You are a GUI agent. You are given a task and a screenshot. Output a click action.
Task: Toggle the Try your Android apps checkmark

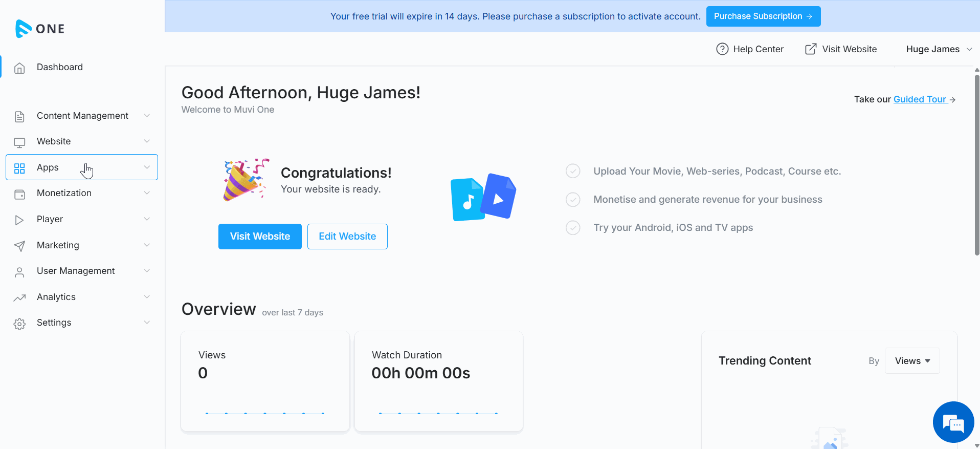tap(573, 227)
